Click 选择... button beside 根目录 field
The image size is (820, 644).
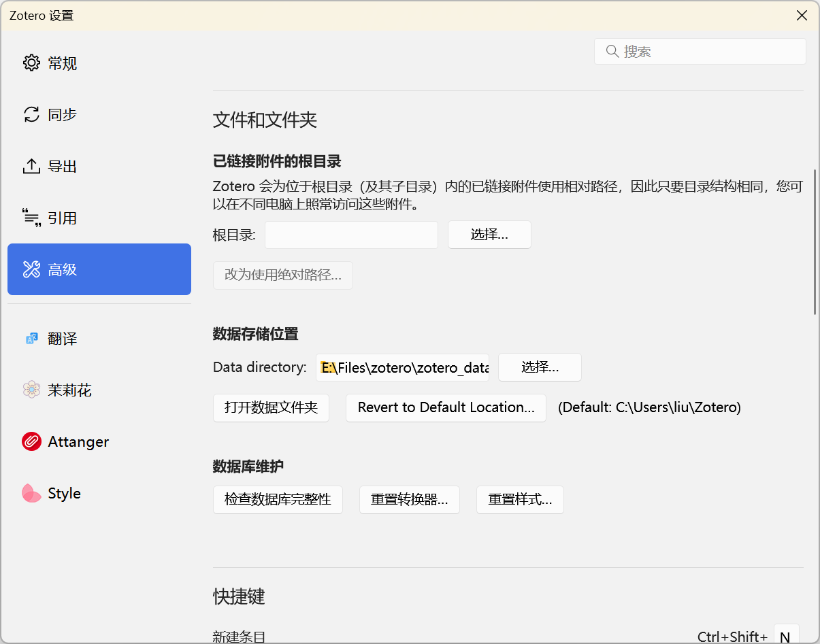(489, 235)
